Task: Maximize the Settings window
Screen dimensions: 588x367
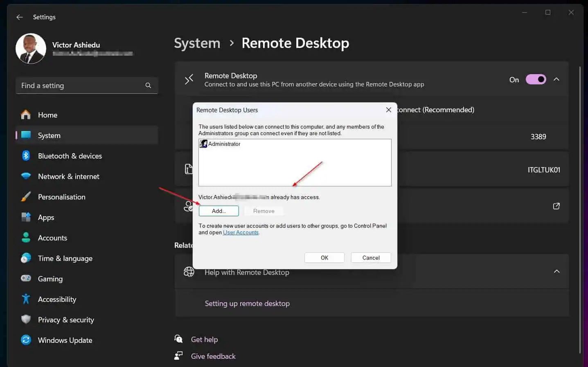Action: 548,13
